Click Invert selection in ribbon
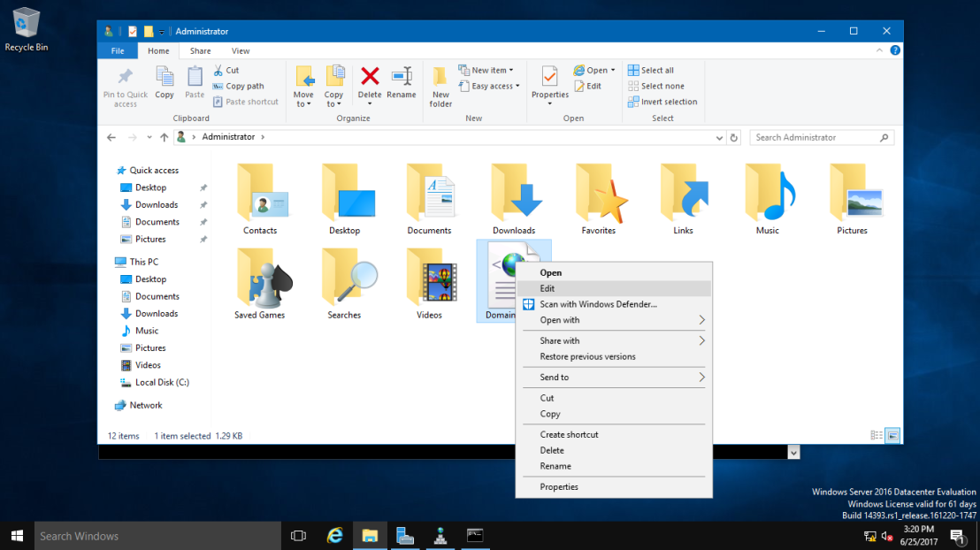This screenshot has width=980, height=550. pos(662,102)
